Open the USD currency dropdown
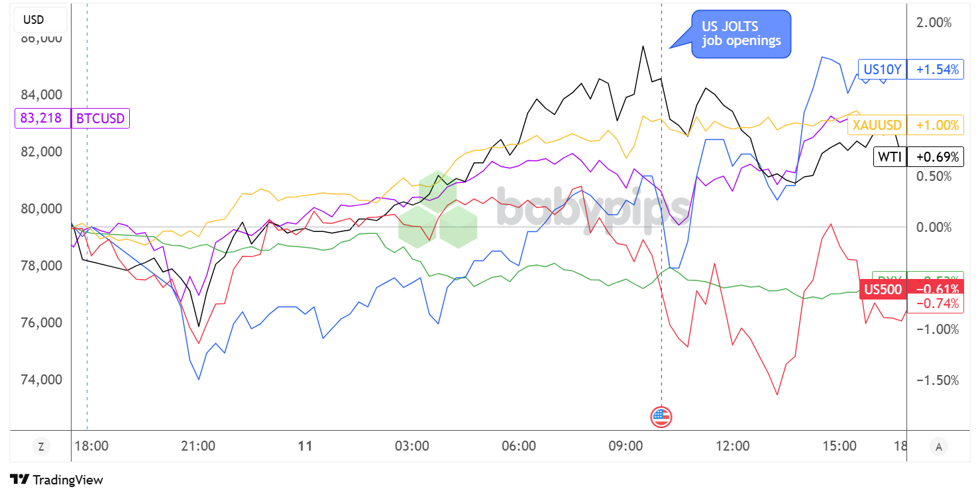Image resolution: width=980 pixels, height=497 pixels. 34,20
